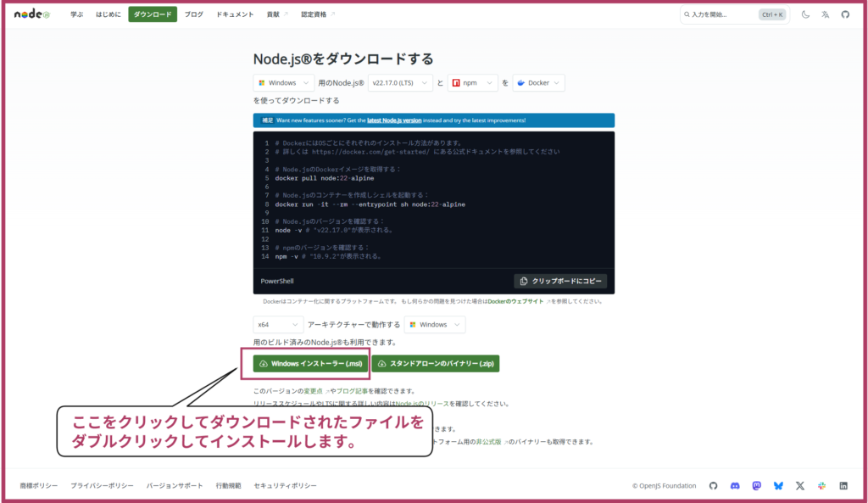Follow the latest Node.js version link
This screenshot has width=868, height=503.
(x=394, y=120)
